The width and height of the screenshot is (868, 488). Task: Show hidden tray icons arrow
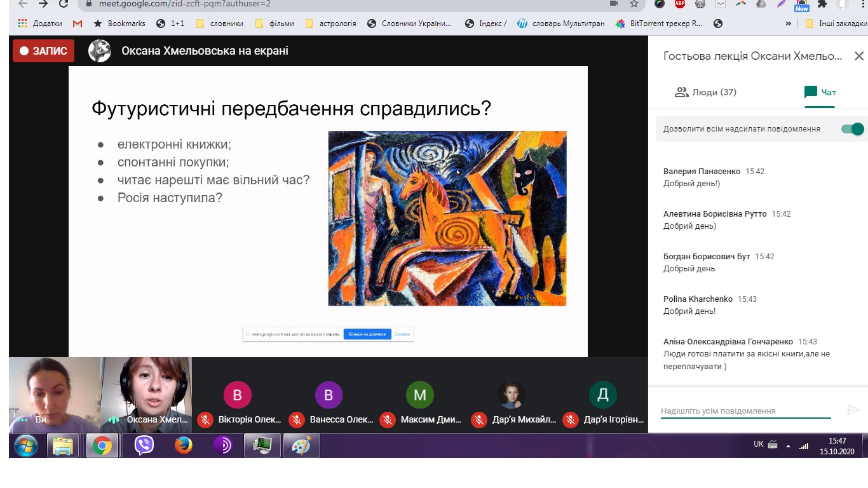click(x=789, y=446)
